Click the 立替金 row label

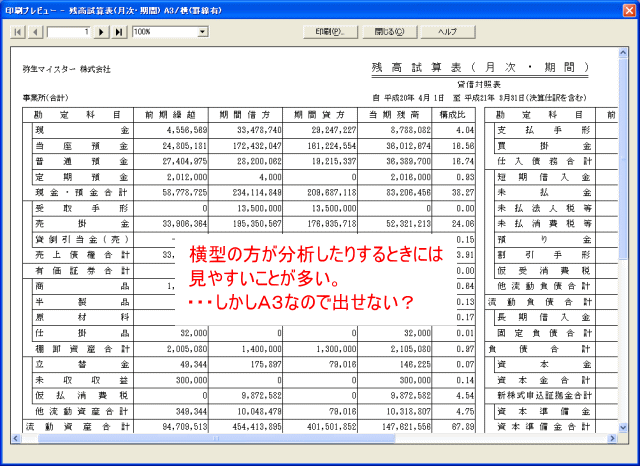click(82, 365)
